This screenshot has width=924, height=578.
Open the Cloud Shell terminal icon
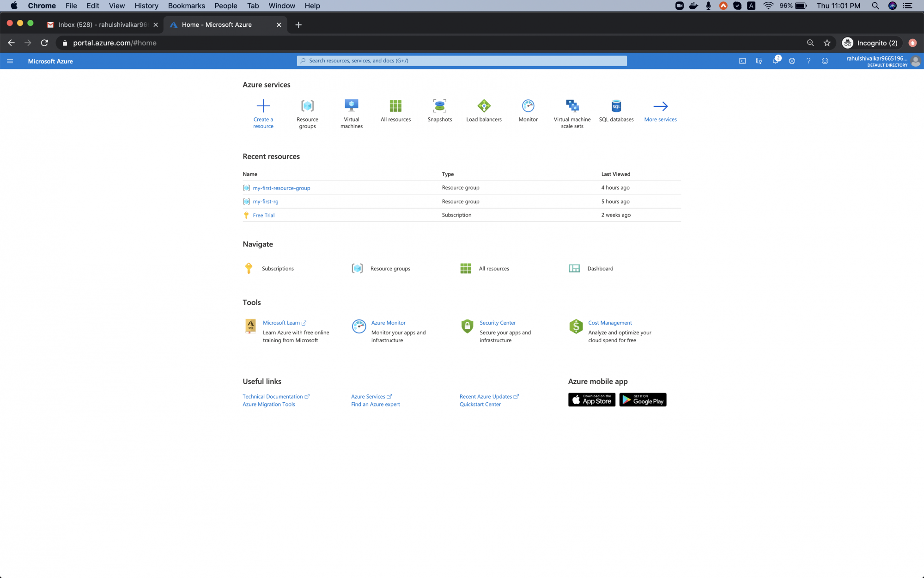tap(742, 61)
